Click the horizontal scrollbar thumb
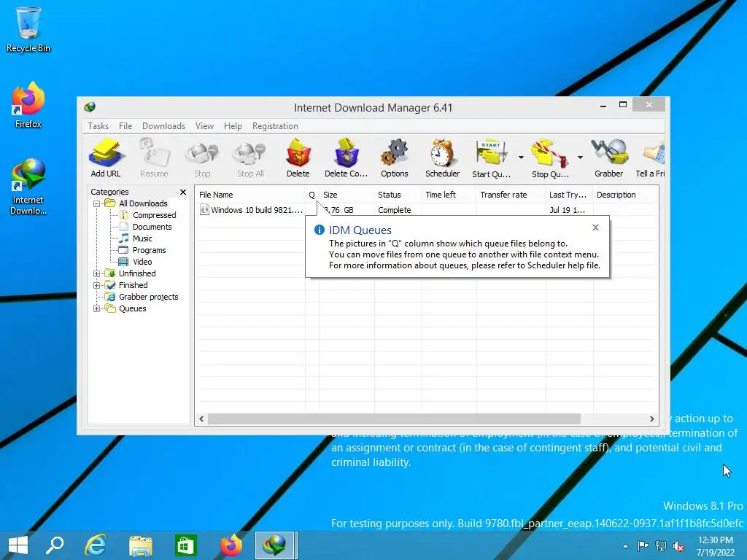This screenshot has width=747, height=560. pyautogui.click(x=394, y=419)
